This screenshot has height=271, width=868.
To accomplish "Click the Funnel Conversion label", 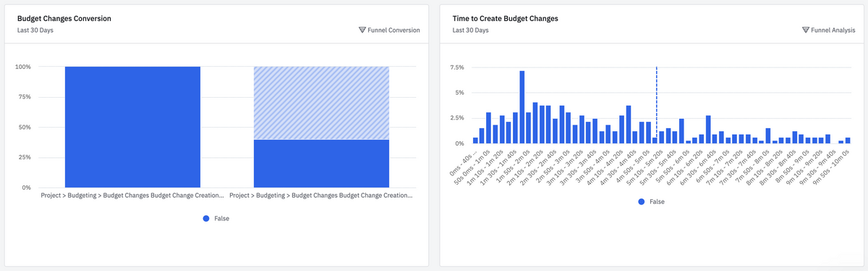I will (394, 30).
